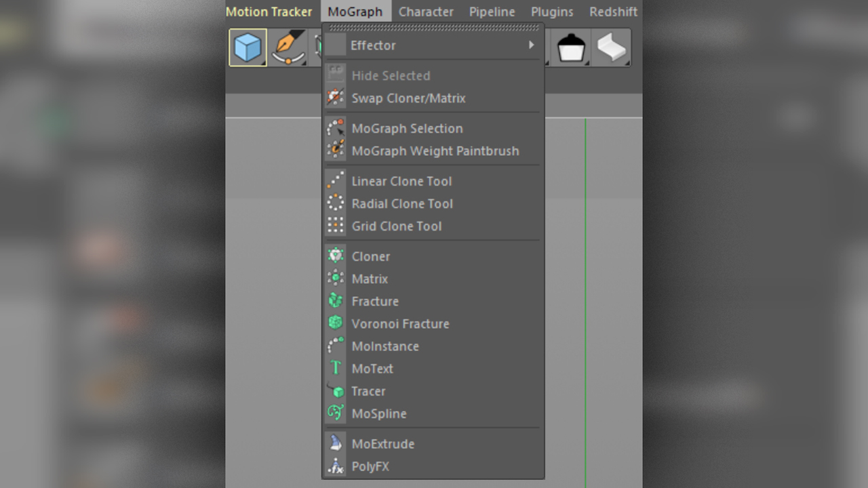The width and height of the screenshot is (868, 488).
Task: Select Radial Clone Tool entry
Action: pyautogui.click(x=433, y=203)
